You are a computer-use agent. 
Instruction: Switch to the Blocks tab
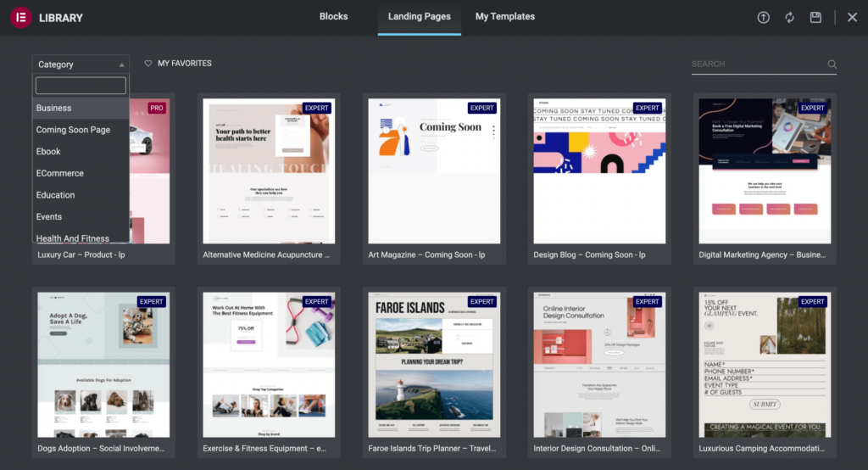(x=333, y=17)
